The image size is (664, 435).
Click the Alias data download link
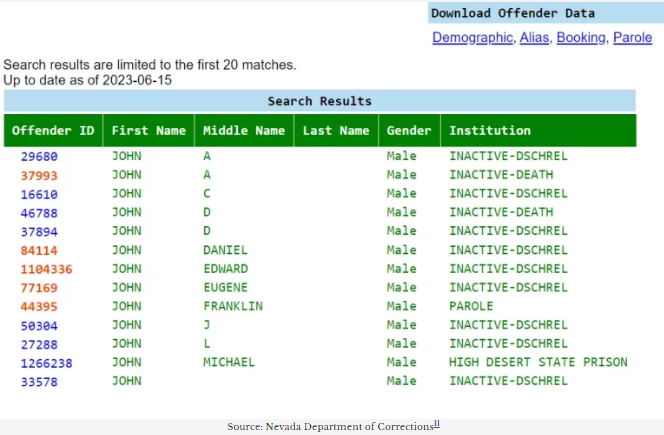click(x=534, y=38)
